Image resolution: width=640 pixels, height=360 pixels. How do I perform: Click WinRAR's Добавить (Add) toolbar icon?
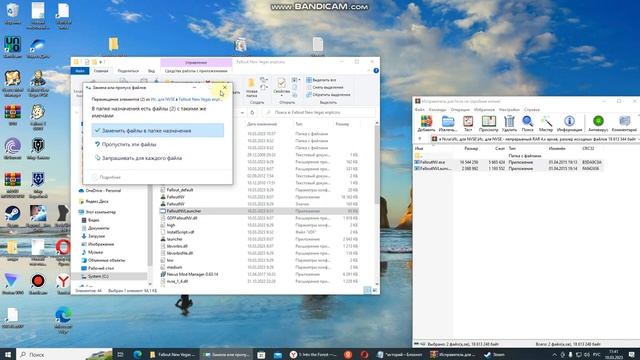426,123
